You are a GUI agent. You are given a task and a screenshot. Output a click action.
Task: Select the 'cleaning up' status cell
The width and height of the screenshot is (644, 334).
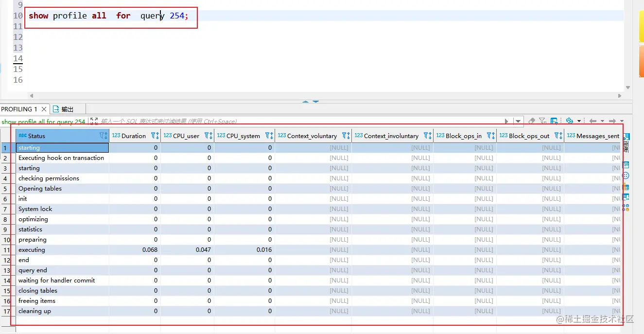click(62, 311)
